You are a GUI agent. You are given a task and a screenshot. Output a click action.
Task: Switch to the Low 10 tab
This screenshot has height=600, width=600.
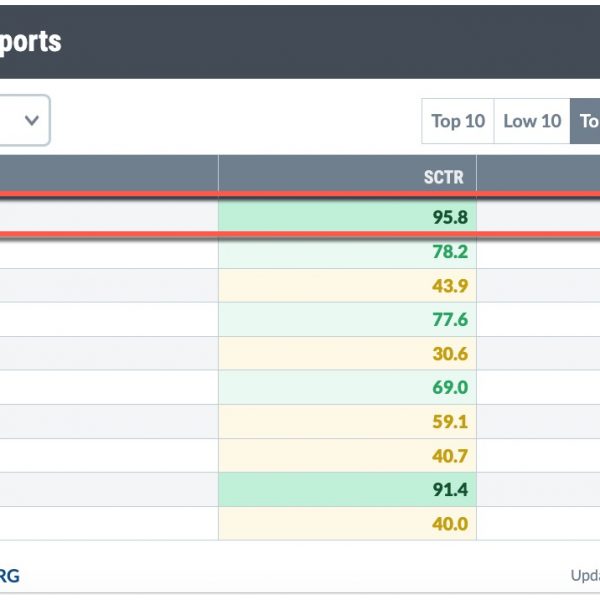point(532,121)
